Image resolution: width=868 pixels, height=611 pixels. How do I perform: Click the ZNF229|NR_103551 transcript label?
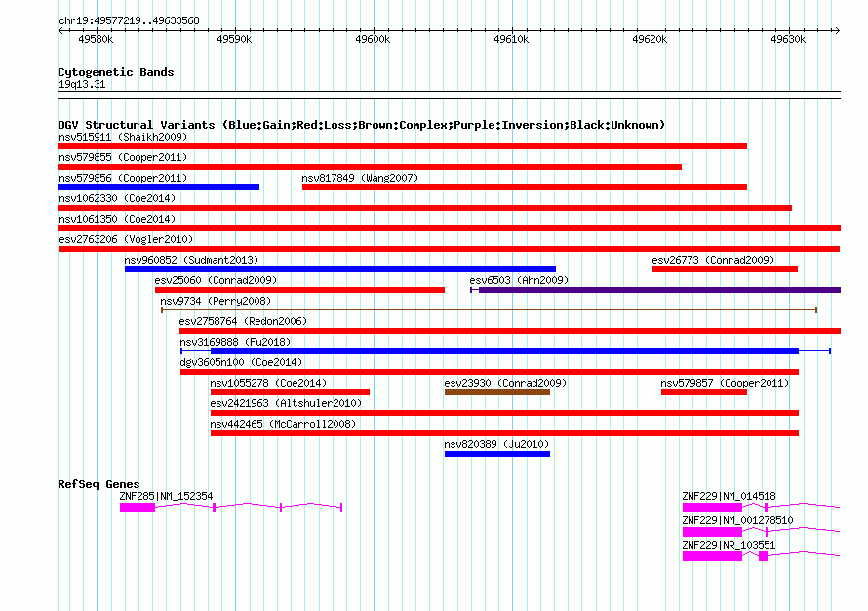coord(729,545)
